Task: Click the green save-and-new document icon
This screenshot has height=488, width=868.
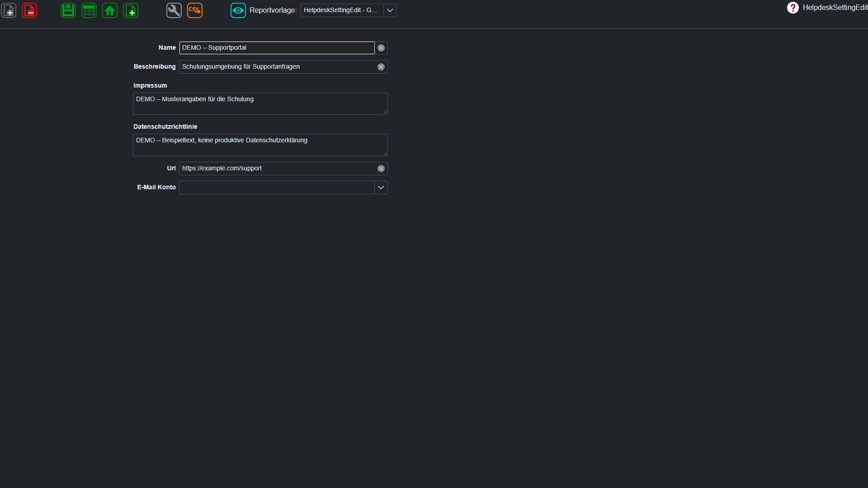Action: 131,10
